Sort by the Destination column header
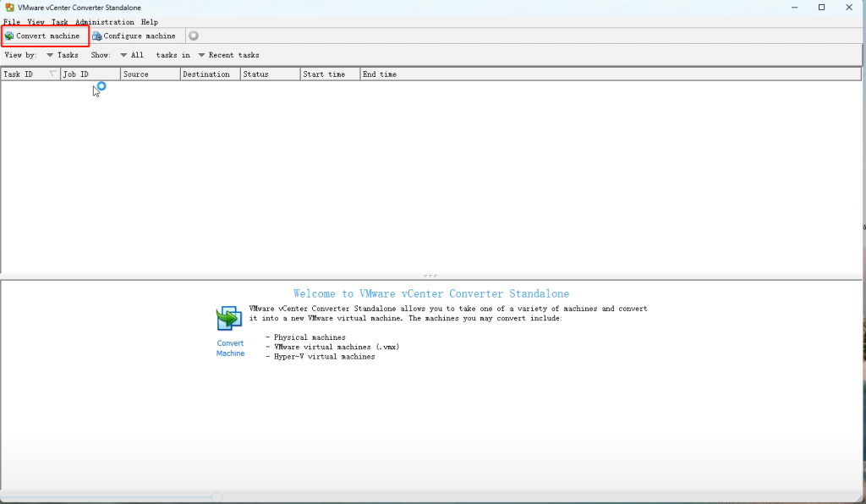The image size is (866, 504). (211, 74)
